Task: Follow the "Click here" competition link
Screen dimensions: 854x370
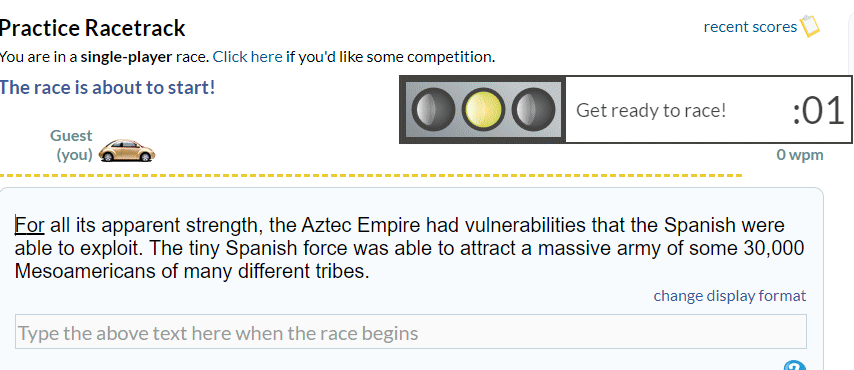Action: click(x=247, y=57)
